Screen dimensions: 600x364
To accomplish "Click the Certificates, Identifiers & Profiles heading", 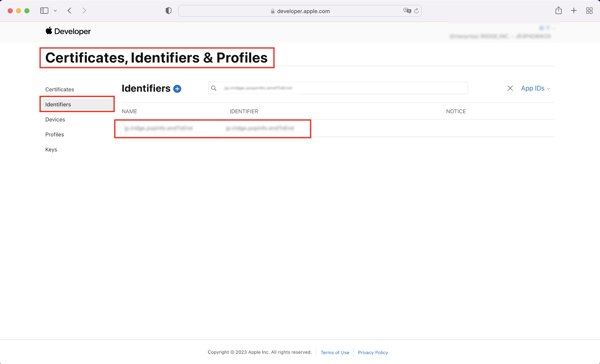I will tap(157, 58).
